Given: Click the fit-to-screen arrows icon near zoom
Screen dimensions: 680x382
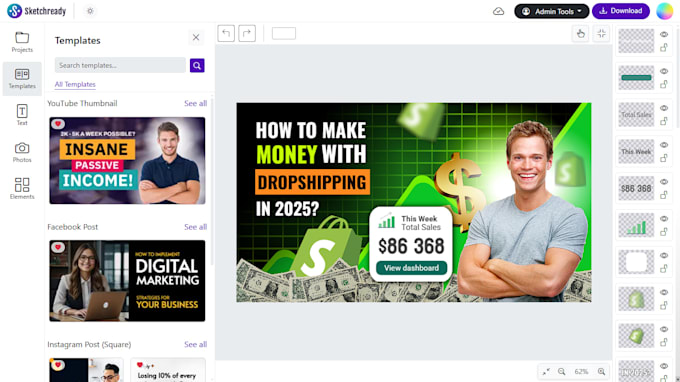Looking at the screenshot, I should 546,372.
